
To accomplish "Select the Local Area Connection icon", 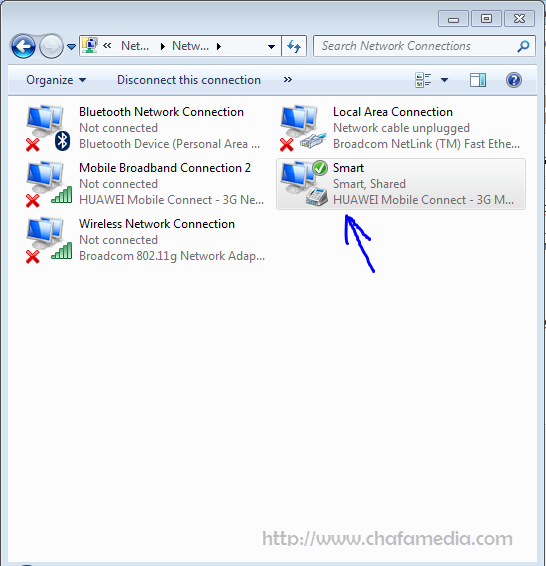I will pyautogui.click(x=303, y=128).
